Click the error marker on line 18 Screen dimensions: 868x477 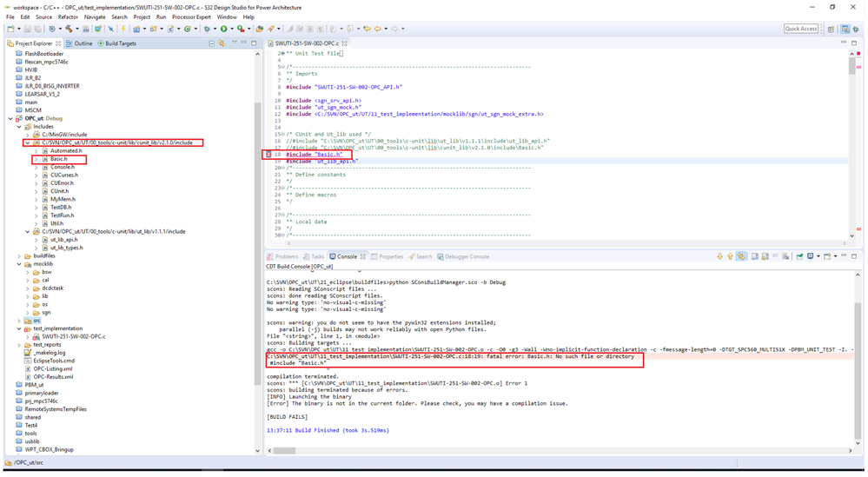(269, 155)
